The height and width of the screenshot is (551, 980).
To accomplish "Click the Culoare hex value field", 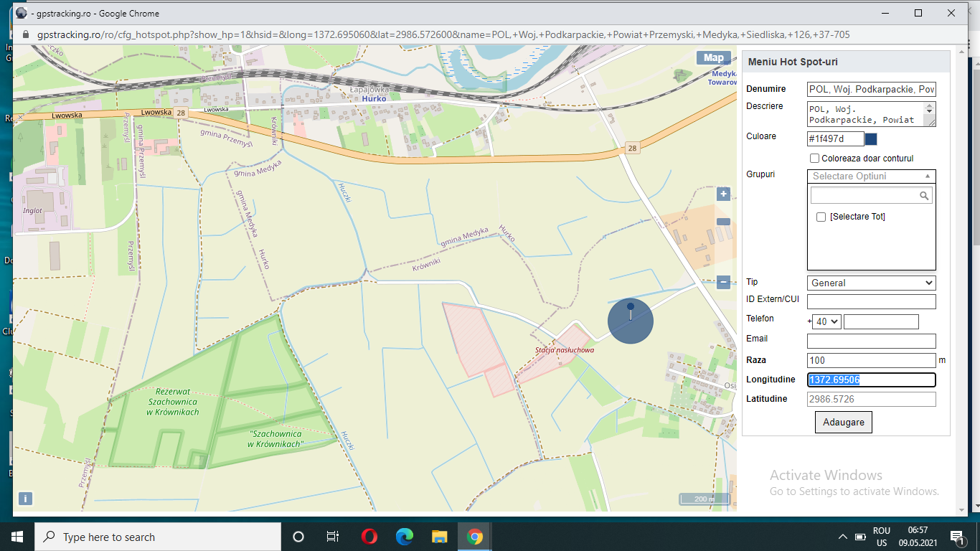I will 835,139.
